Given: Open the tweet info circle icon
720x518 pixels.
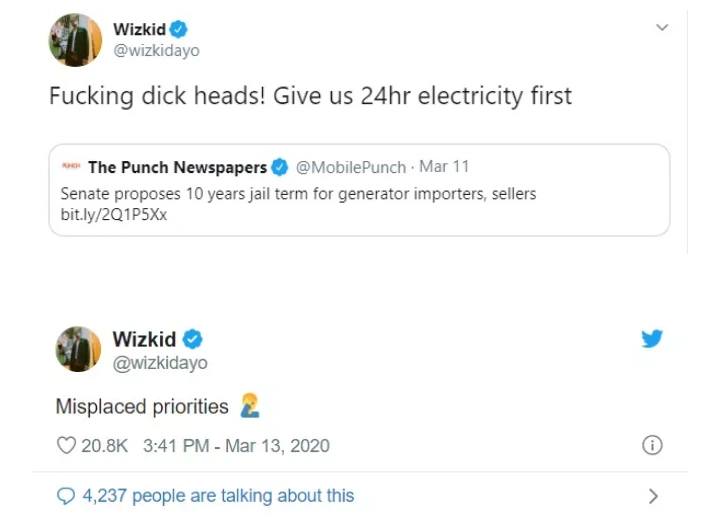Looking at the screenshot, I should 652,445.
